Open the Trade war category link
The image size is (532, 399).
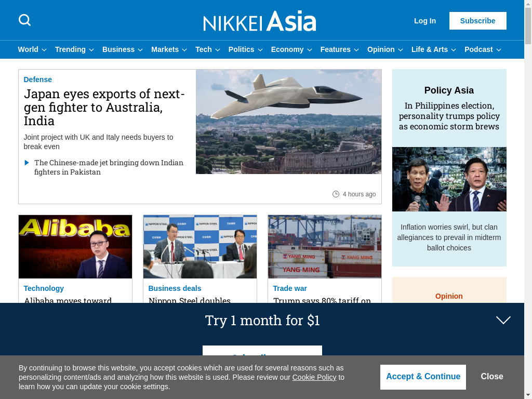click(290, 288)
